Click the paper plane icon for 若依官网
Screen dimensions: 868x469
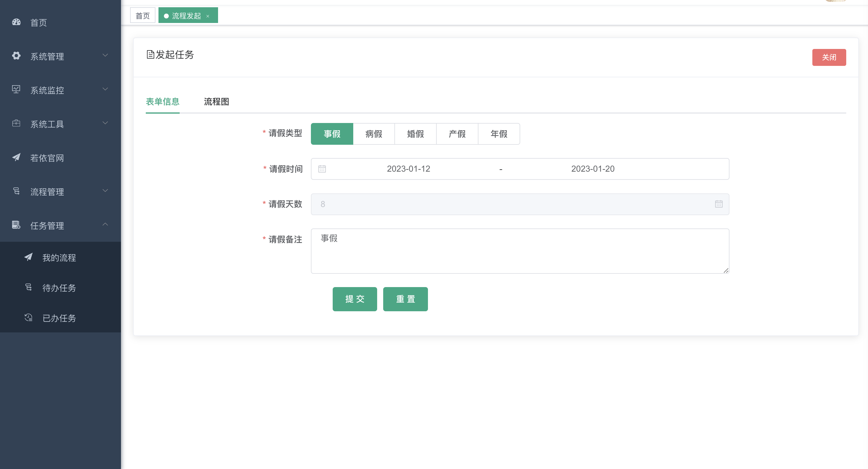click(16, 157)
